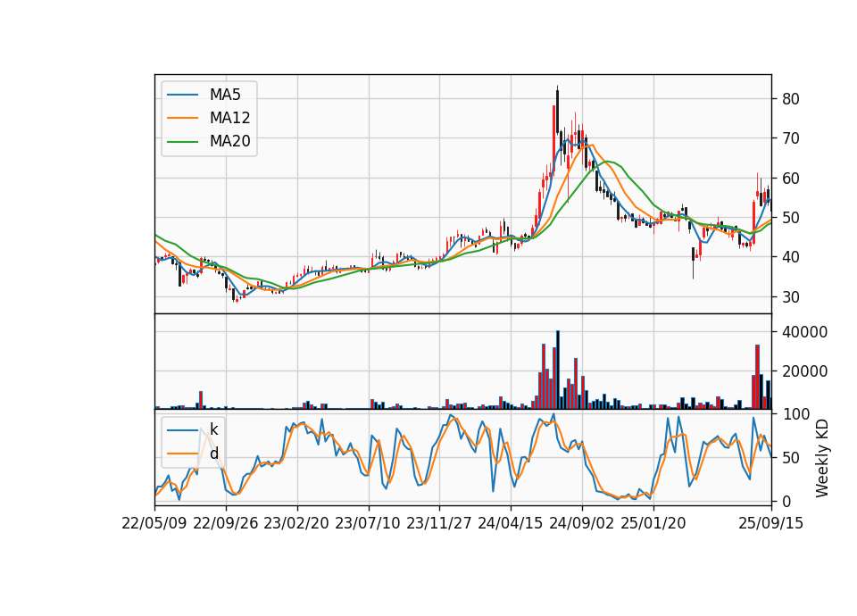Click the 24/09/02 date tick label
This screenshot has width=857, height=616.
[582, 523]
